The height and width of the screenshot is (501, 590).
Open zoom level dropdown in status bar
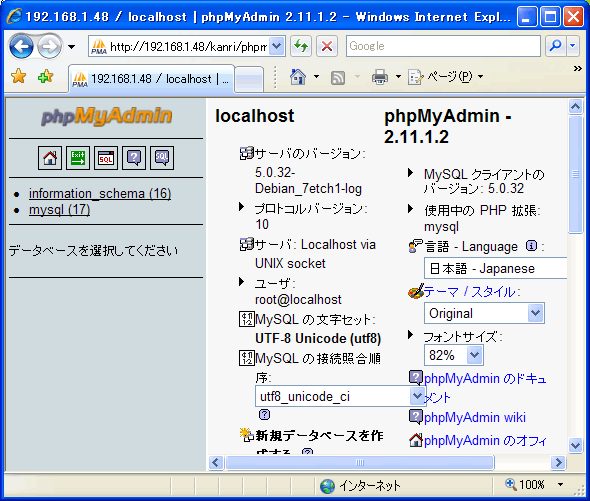coord(560,484)
